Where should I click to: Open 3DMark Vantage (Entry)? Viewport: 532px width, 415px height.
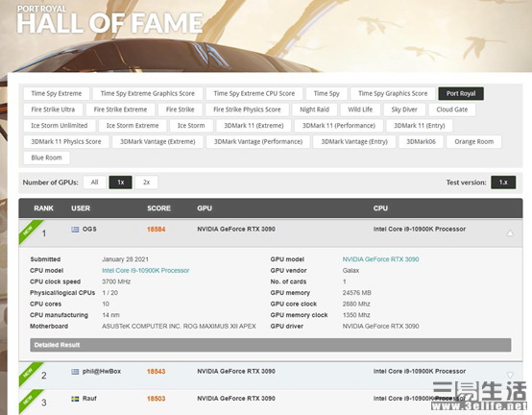[354, 142]
